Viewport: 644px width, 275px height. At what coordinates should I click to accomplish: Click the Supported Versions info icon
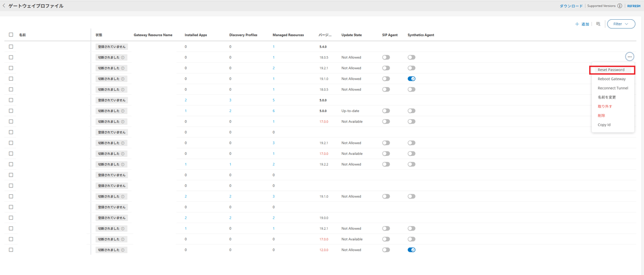click(619, 6)
